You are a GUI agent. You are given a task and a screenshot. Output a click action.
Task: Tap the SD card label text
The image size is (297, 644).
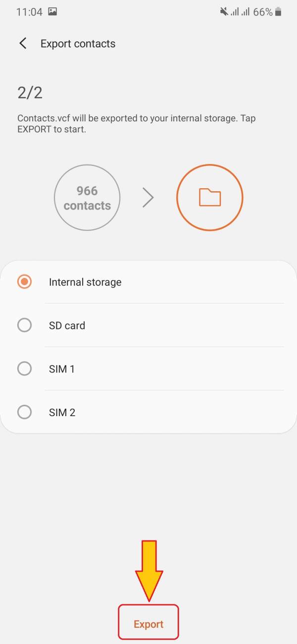click(67, 325)
